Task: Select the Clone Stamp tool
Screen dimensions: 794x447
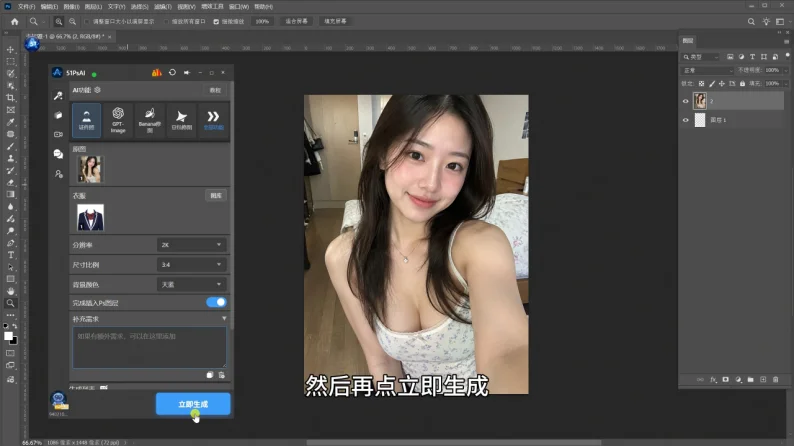Action: tap(10, 158)
